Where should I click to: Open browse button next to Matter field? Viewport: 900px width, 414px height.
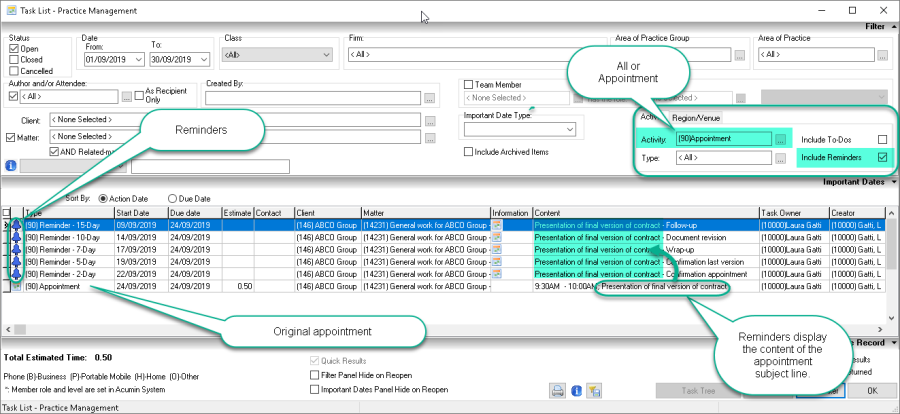430,138
